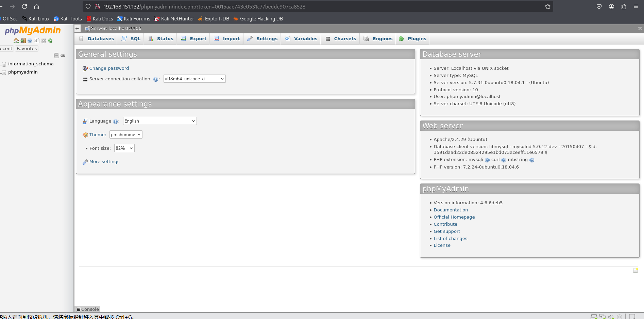
Task: Click the Home icon in navigation panel
Action: tap(16, 41)
